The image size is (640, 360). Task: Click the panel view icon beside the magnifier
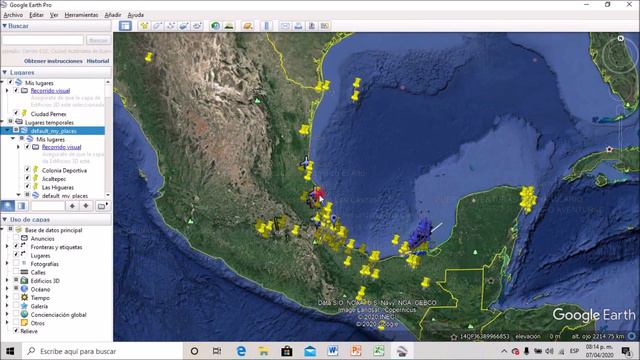tap(22, 206)
